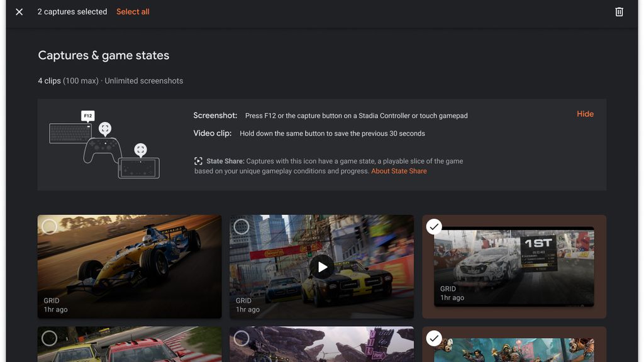Click the "4 clips (100 max)" count

tap(68, 81)
